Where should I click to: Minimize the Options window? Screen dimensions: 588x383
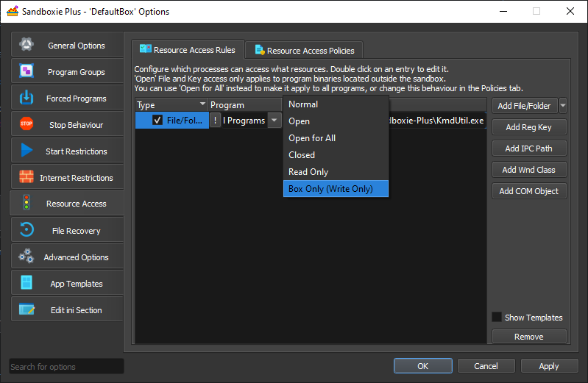(503, 11)
